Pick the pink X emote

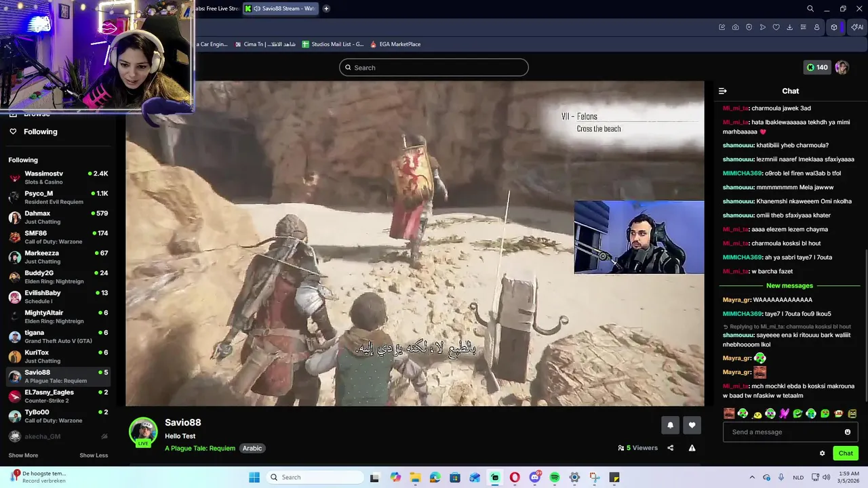tap(784, 413)
